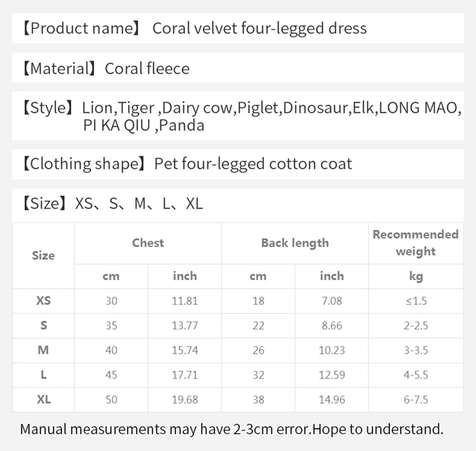Select the M size row label
The height and width of the screenshot is (451, 476).
pos(44,350)
